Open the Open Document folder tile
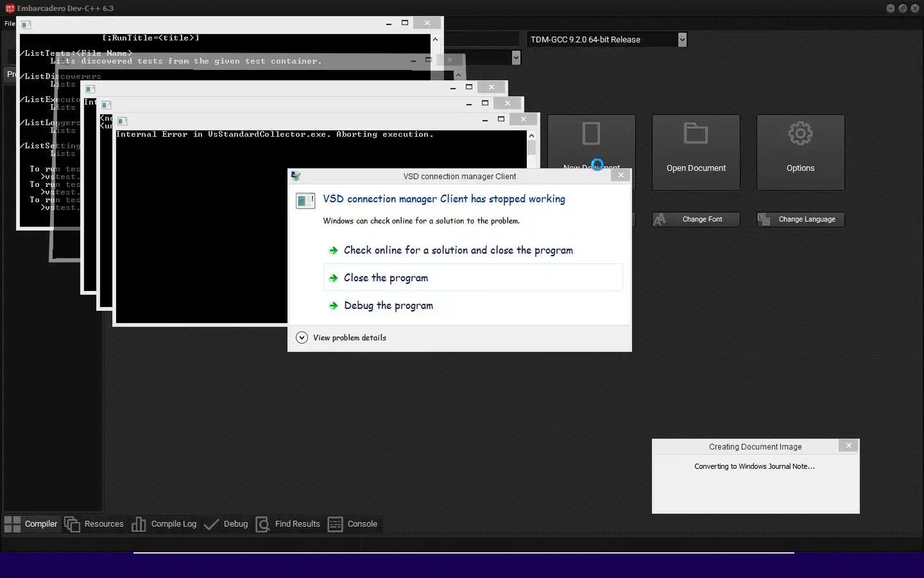The width and height of the screenshot is (924, 578). click(x=696, y=152)
